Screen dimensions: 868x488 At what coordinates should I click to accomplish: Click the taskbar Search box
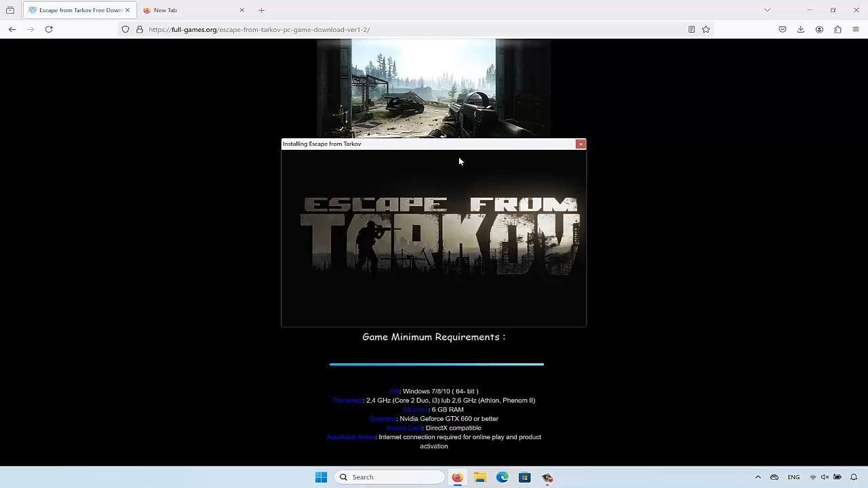pos(389,477)
